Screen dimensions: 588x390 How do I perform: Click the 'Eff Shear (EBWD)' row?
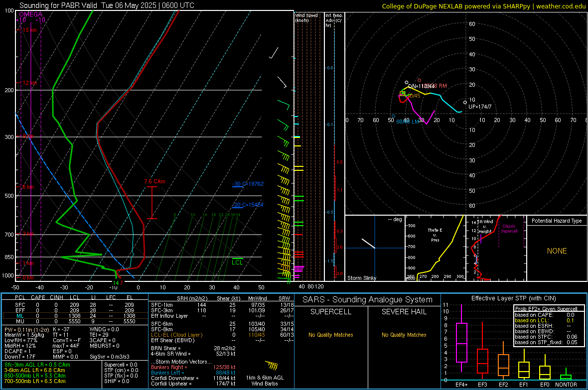coord(222,340)
